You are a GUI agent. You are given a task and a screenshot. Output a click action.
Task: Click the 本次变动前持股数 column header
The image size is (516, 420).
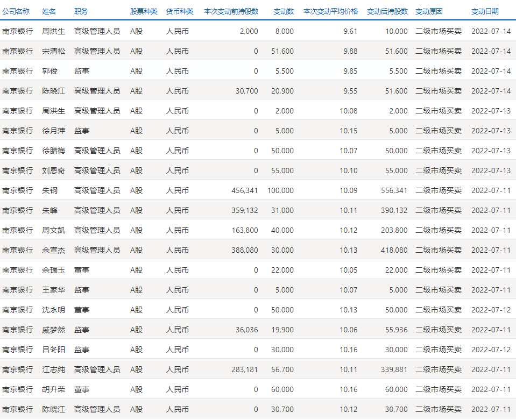[x=231, y=11]
